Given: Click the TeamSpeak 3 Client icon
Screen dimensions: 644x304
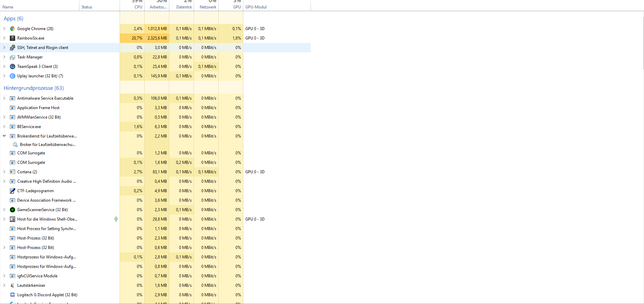Looking at the screenshot, I should pos(13,67).
